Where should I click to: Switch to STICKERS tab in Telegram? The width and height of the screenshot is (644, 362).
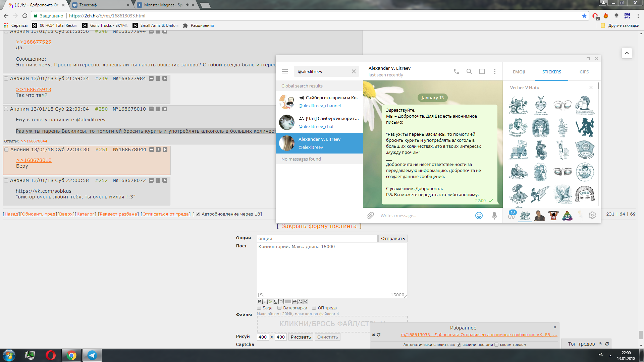551,72
